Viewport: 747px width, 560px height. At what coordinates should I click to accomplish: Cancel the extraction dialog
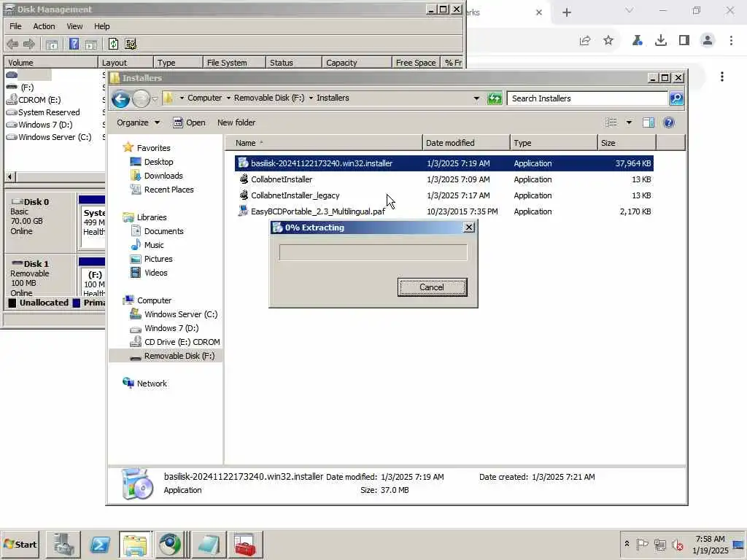click(x=432, y=287)
